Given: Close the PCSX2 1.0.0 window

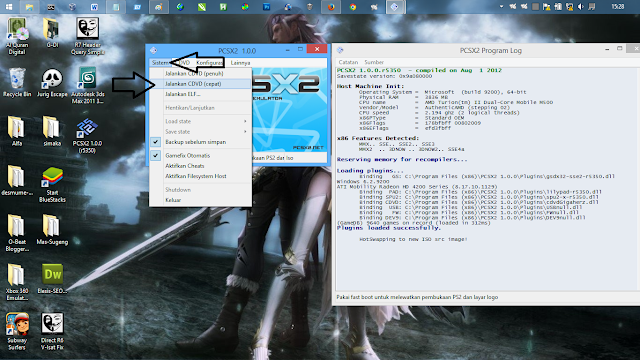Looking at the screenshot, I should tap(317, 49).
